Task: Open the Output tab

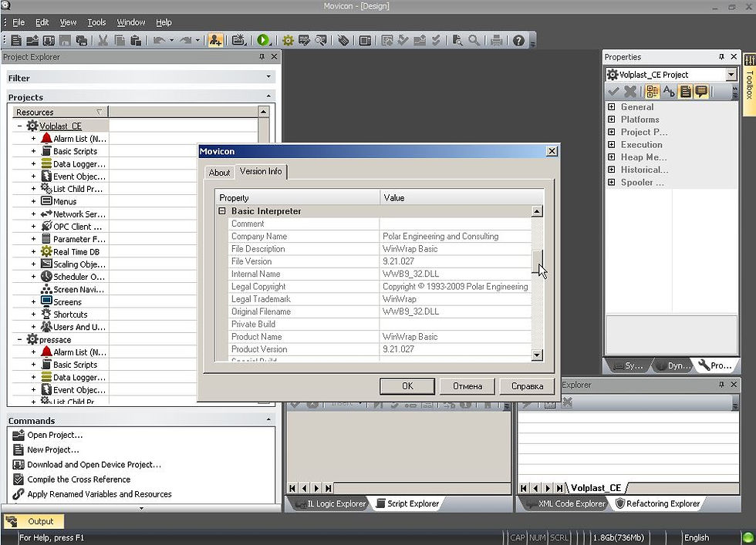Action: click(32, 521)
